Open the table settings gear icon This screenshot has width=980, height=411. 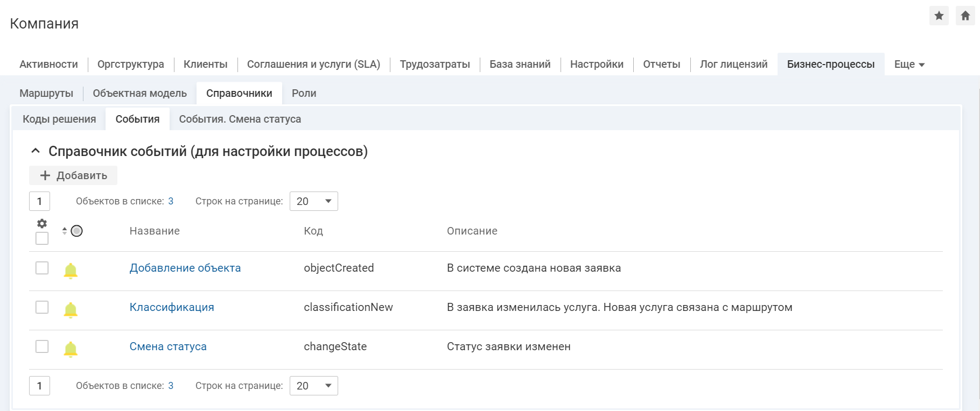click(42, 223)
